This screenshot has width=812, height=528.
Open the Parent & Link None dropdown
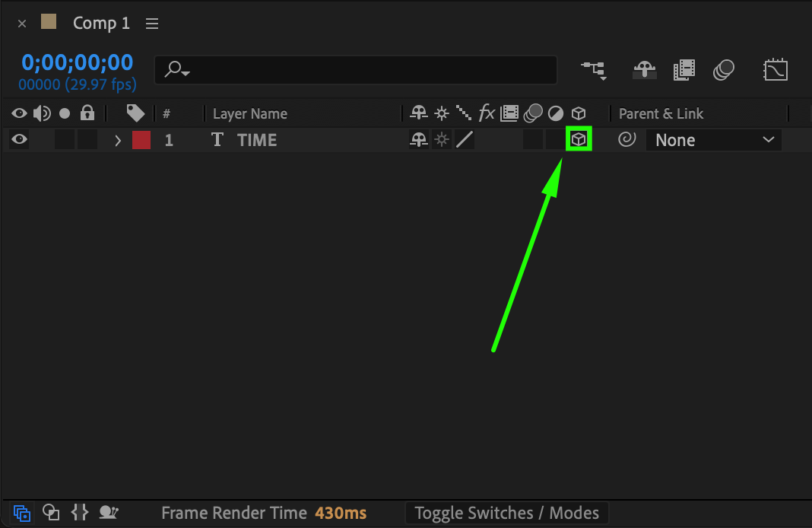pyautogui.click(x=713, y=140)
